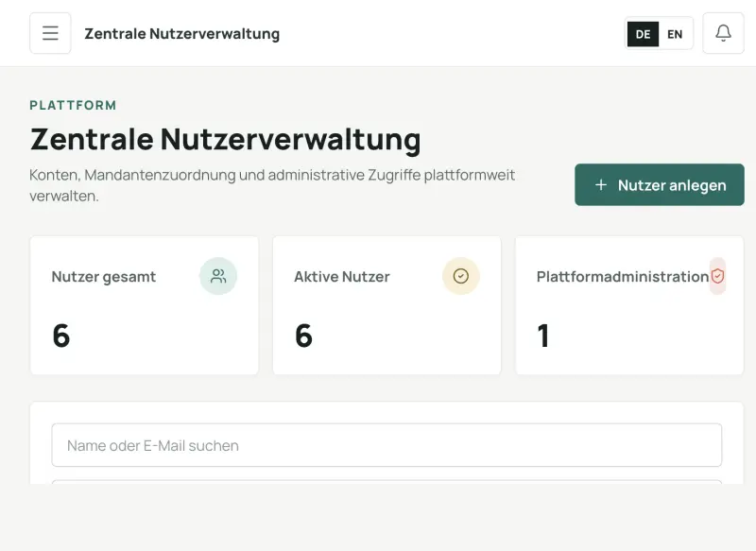Select the Plattformadministration card title
Image resolution: width=756 pixels, height=551 pixels.
pos(623,277)
